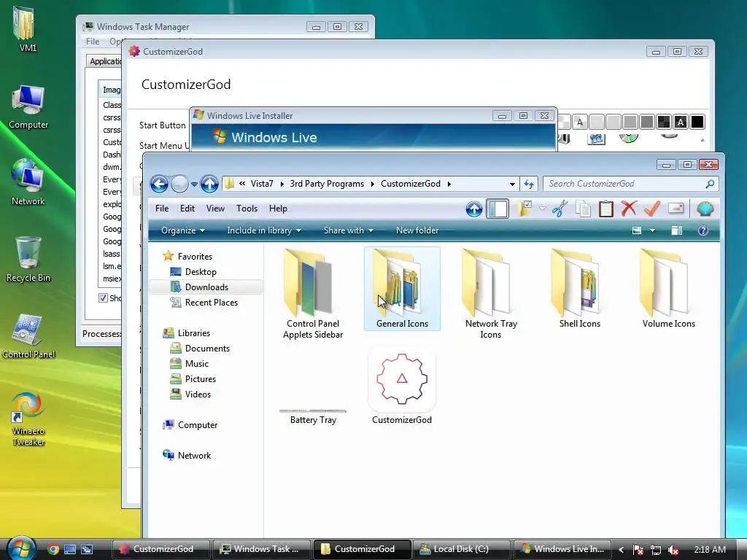The width and height of the screenshot is (747, 560).
Task: Pick the black swatch with letter A
Action: click(x=681, y=122)
